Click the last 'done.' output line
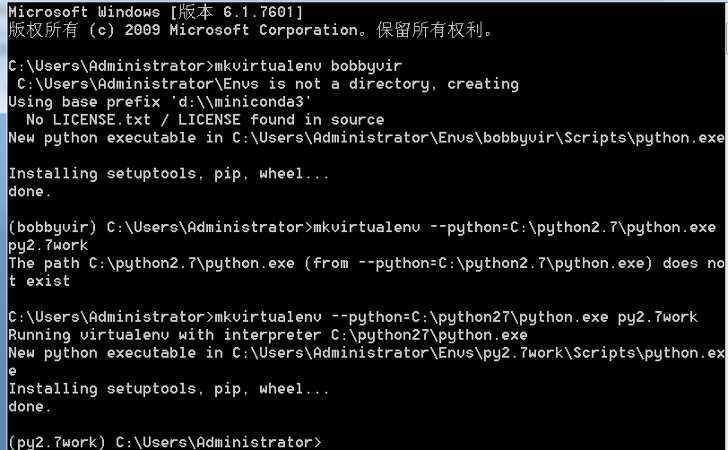 30,407
